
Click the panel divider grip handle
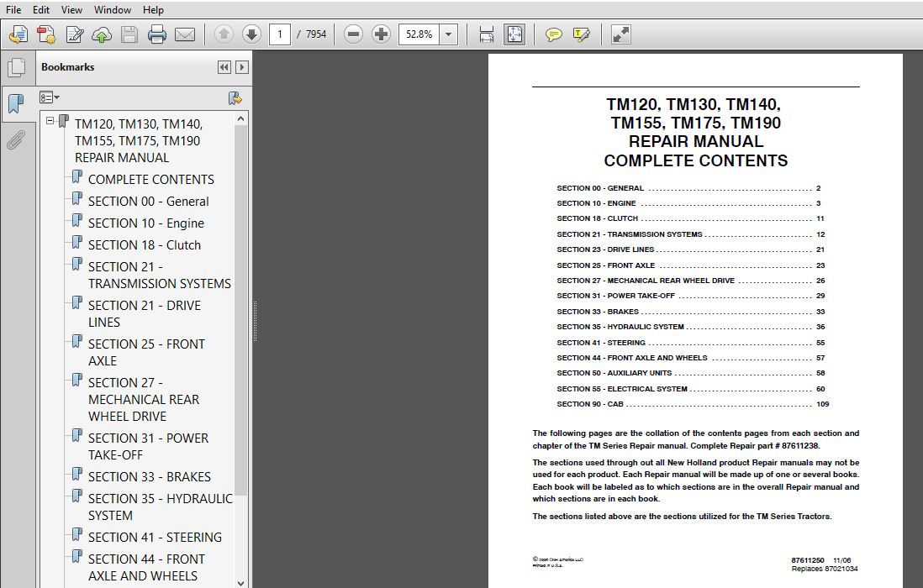tap(255, 321)
